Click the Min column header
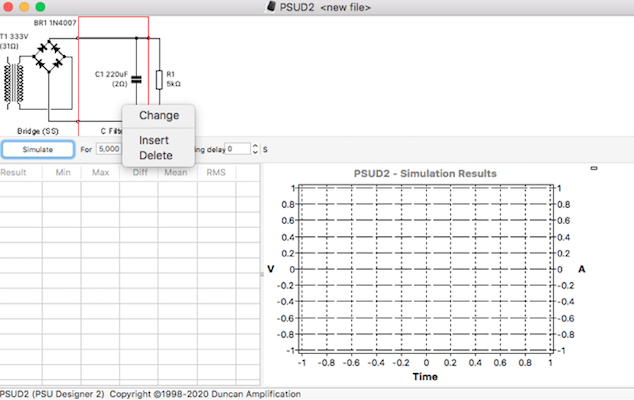Image resolution: width=634 pixels, height=400 pixels. click(x=63, y=173)
